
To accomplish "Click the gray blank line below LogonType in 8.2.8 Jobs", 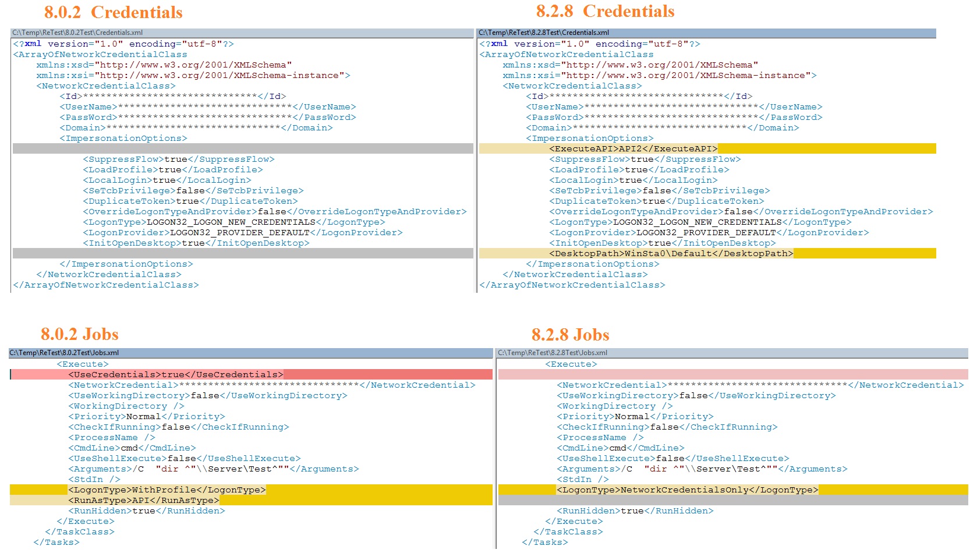I will 732,501.
